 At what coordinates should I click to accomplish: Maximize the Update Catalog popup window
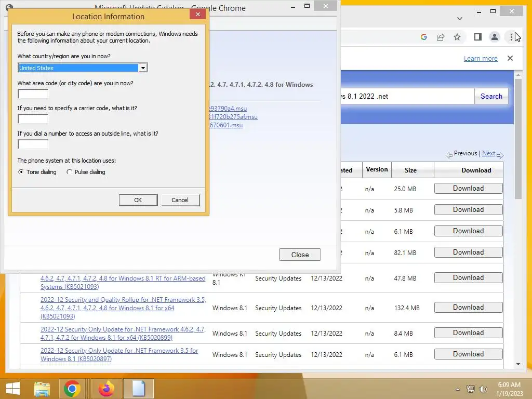click(307, 6)
